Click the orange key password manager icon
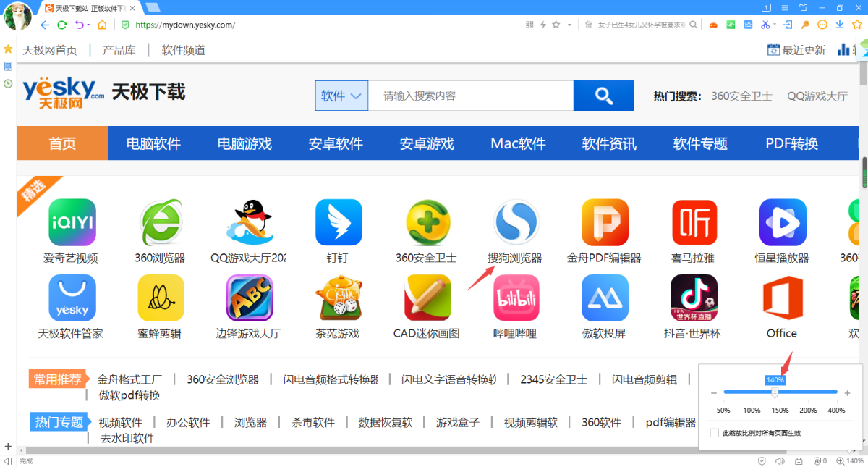 [x=805, y=25]
